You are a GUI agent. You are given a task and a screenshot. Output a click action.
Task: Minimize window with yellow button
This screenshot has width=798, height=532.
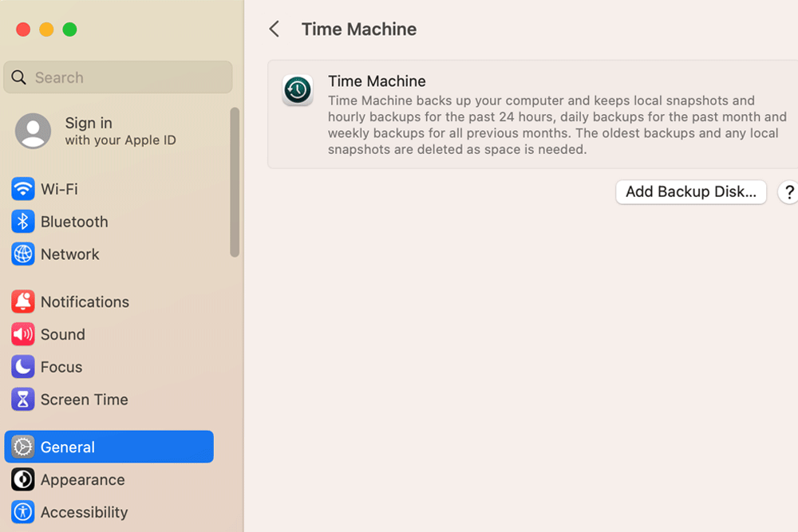(46, 30)
